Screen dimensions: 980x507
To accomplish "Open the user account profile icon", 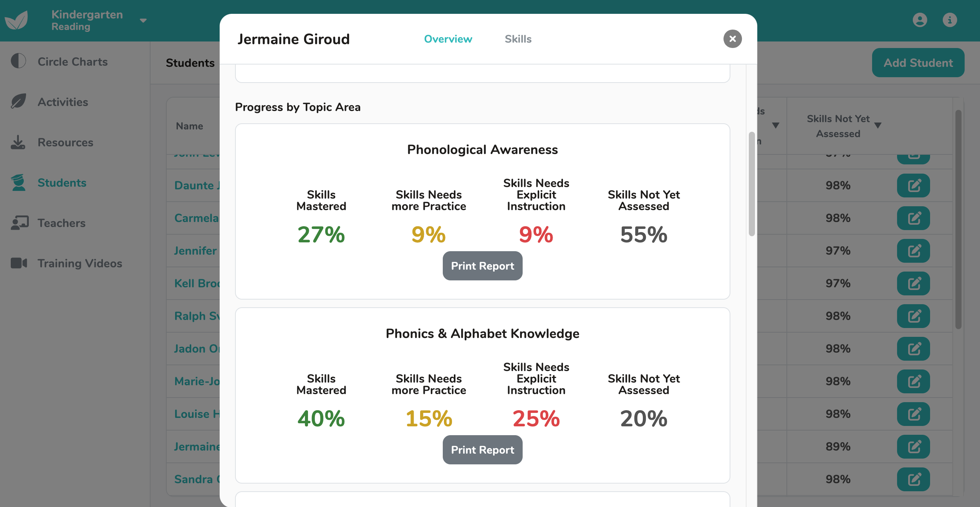I will point(920,20).
